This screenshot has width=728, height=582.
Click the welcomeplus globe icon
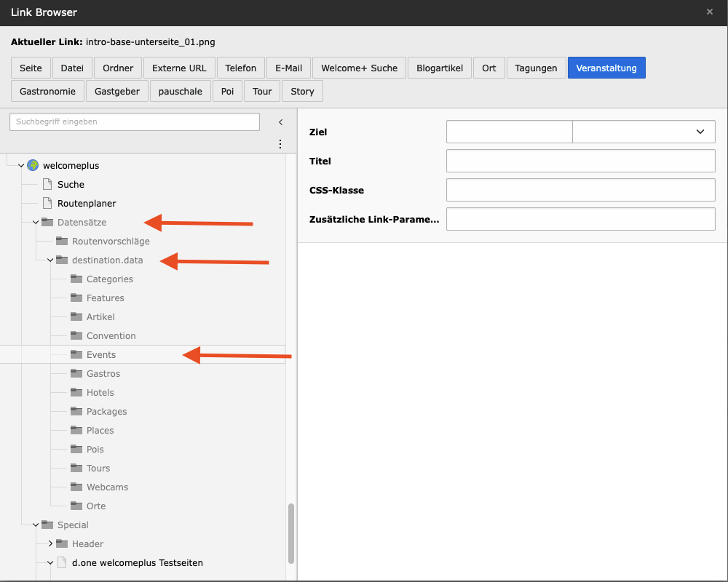pyautogui.click(x=33, y=165)
